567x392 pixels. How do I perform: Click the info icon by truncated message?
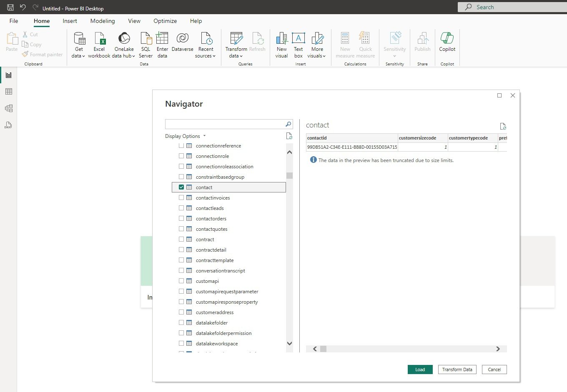coord(314,160)
